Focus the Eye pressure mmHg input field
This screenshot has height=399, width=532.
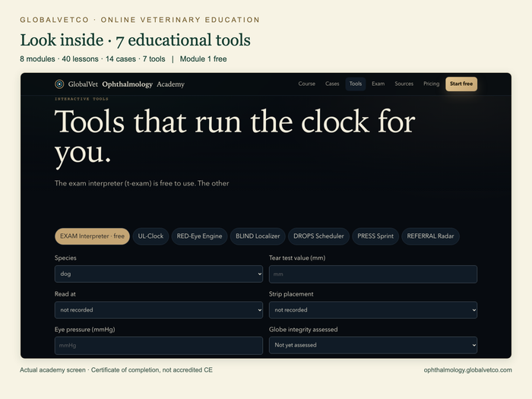(159, 345)
